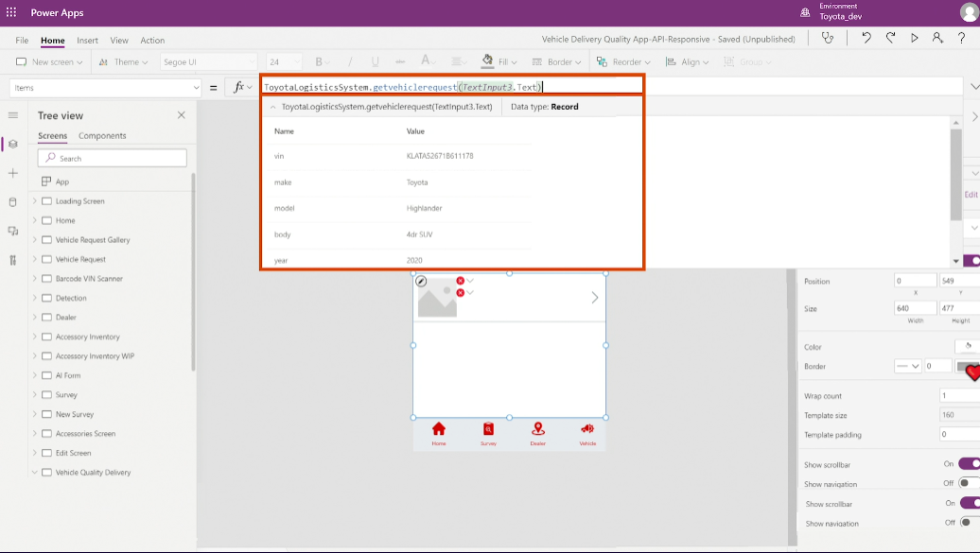Switch to the Components tab
Screen dimensions: 980x553
(102, 136)
